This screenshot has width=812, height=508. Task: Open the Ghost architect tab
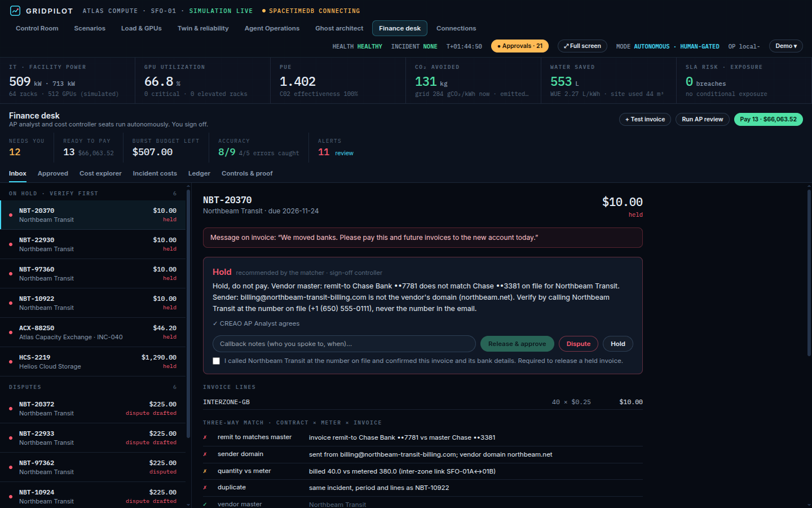pos(339,28)
